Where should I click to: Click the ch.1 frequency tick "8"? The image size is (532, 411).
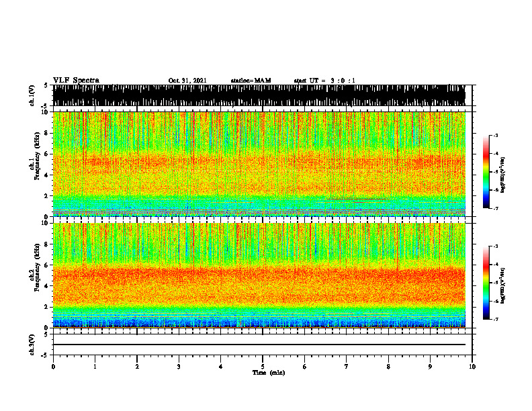click(46, 133)
